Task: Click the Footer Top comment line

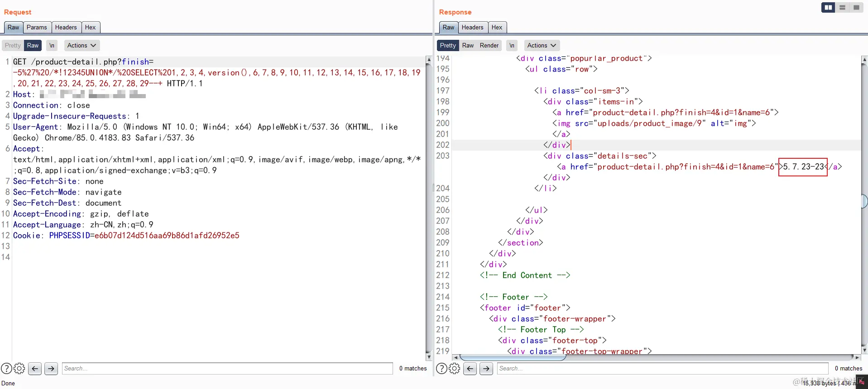Action: click(x=541, y=330)
